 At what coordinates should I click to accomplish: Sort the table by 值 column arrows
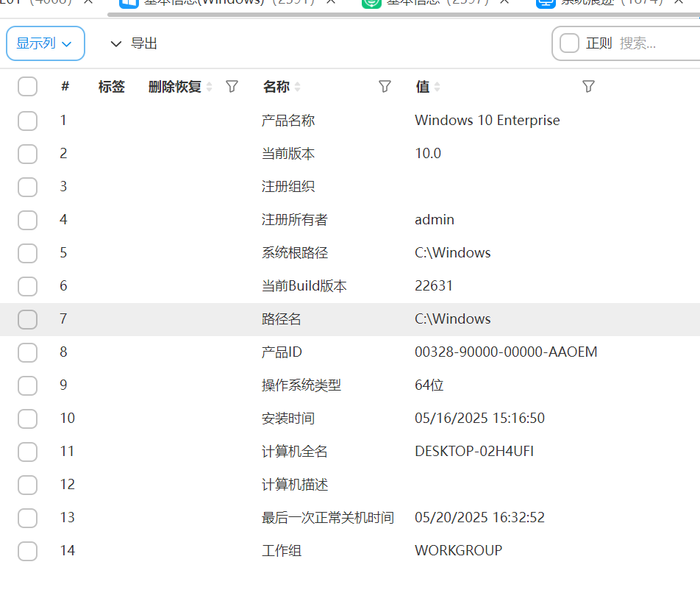[x=438, y=88]
